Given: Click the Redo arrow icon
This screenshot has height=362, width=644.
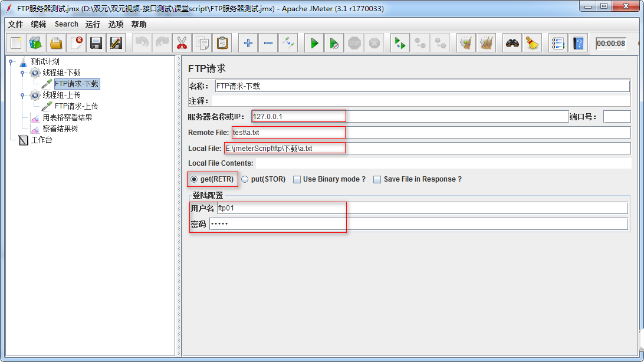Looking at the screenshot, I should click(x=162, y=43).
